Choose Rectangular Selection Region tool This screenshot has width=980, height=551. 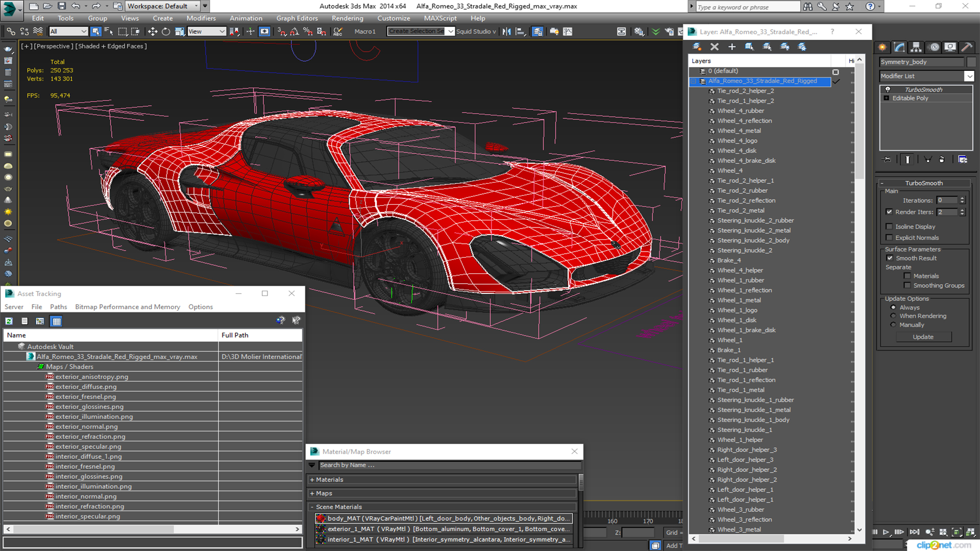click(x=122, y=32)
